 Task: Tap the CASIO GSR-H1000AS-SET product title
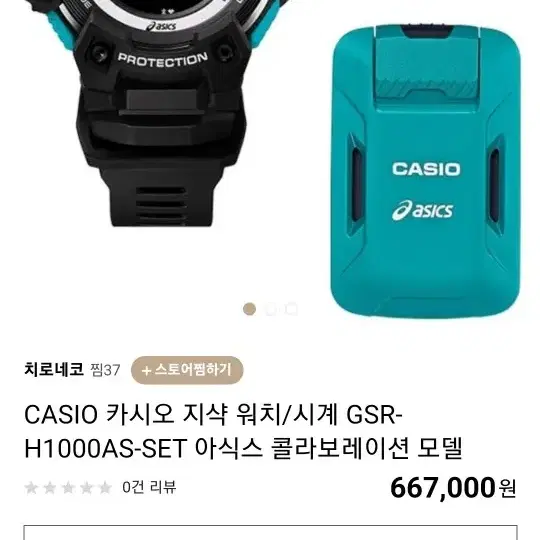[x=243, y=431]
